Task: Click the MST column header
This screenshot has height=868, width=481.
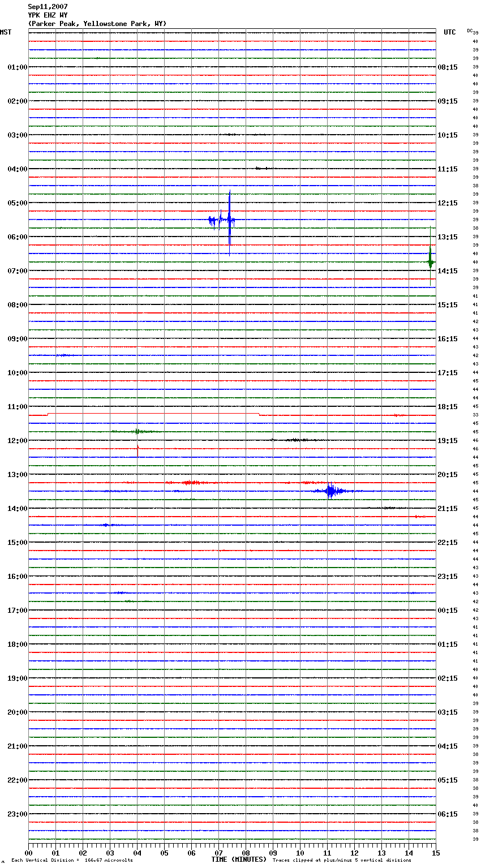Action: [x=6, y=32]
